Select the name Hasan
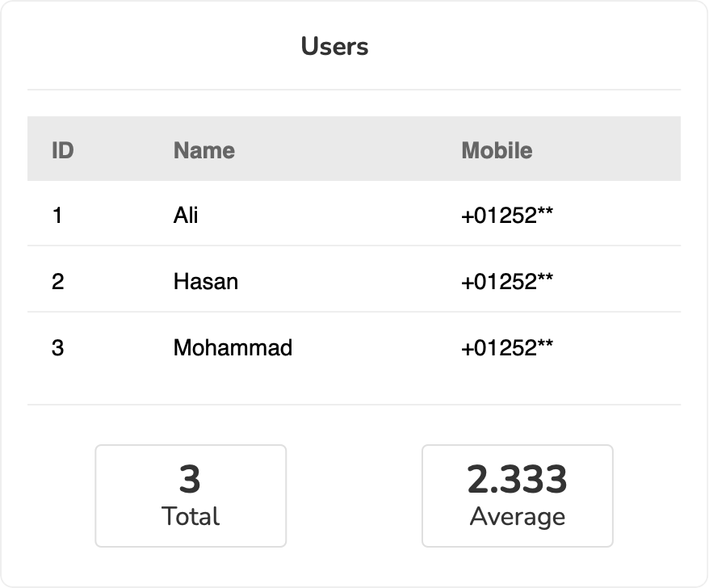This screenshot has height=588, width=709. 206,281
